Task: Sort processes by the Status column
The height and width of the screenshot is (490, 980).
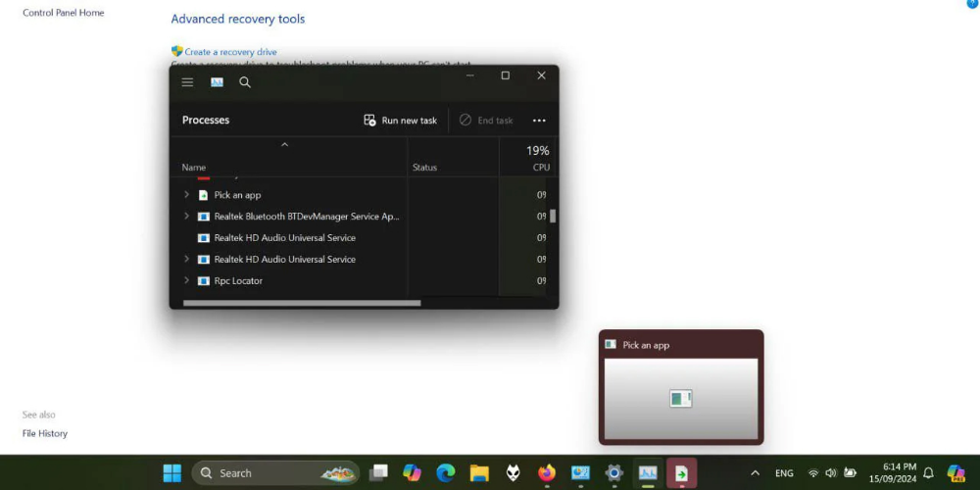Action: pyautogui.click(x=424, y=168)
